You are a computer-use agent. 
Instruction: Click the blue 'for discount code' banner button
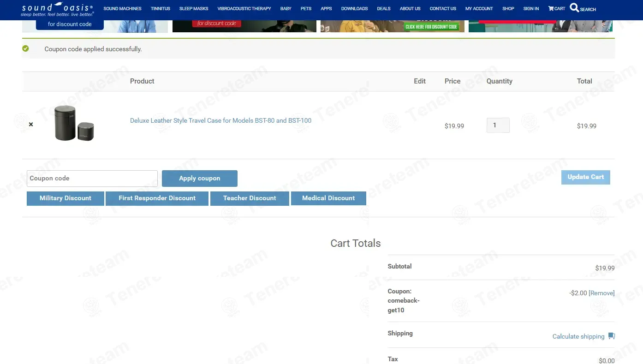point(70,24)
